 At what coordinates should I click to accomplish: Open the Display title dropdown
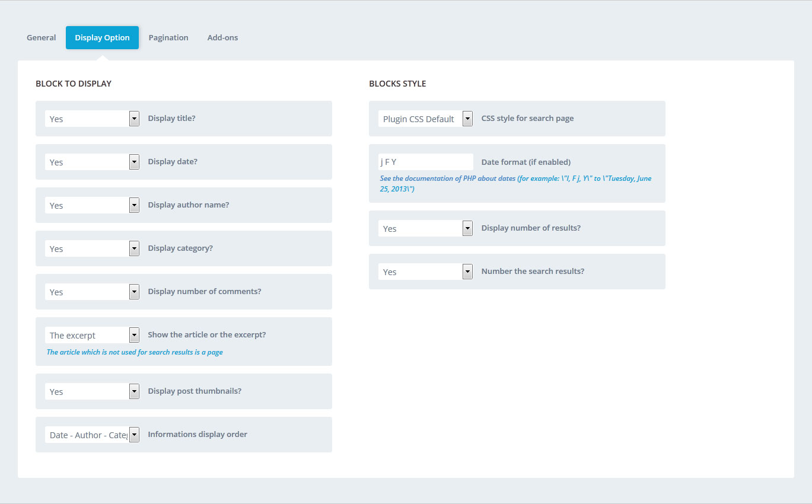[92, 119]
